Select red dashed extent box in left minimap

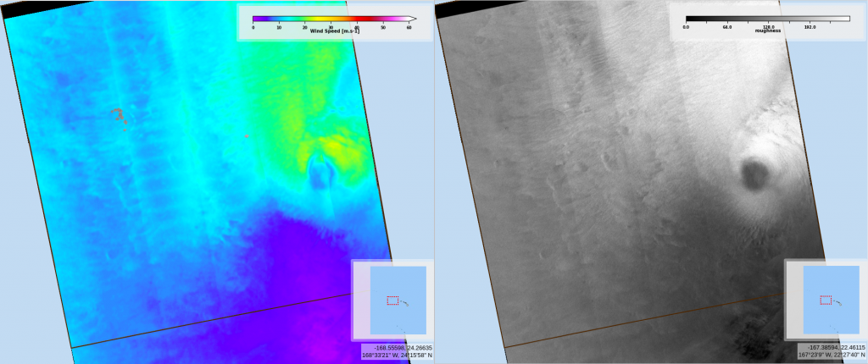pos(392,300)
